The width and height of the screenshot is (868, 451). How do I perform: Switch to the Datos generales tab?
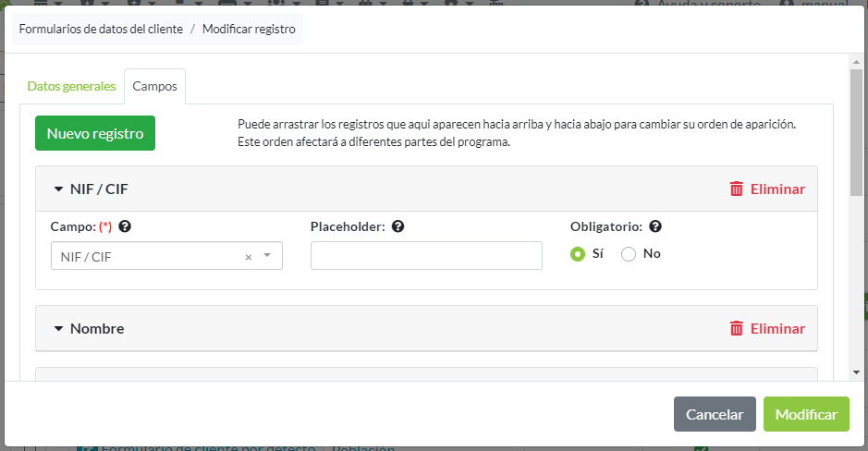pyautogui.click(x=71, y=86)
